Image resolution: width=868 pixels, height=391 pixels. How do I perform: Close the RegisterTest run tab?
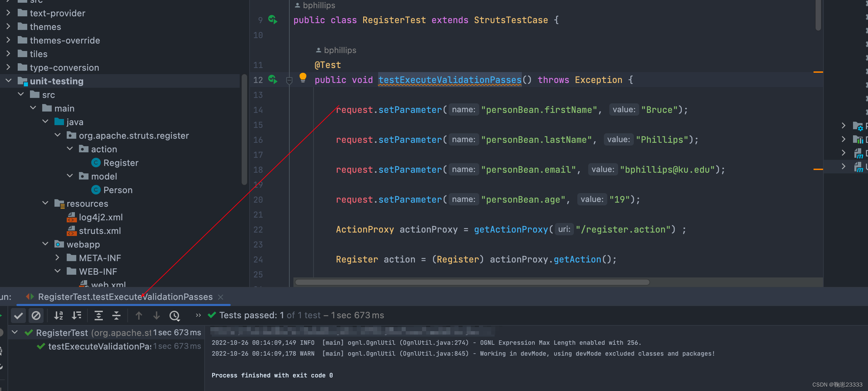[x=221, y=297]
